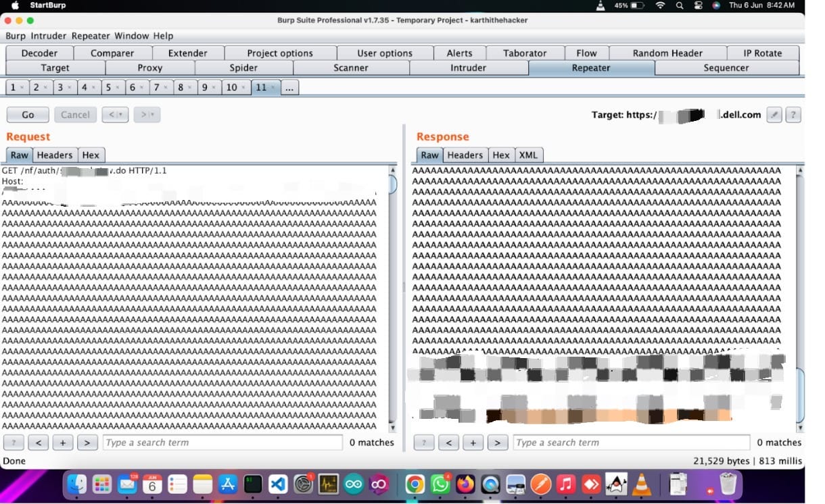Open Visual Studio Code from the Dock
Image resolution: width=825 pixels, height=504 pixels.
(x=279, y=484)
